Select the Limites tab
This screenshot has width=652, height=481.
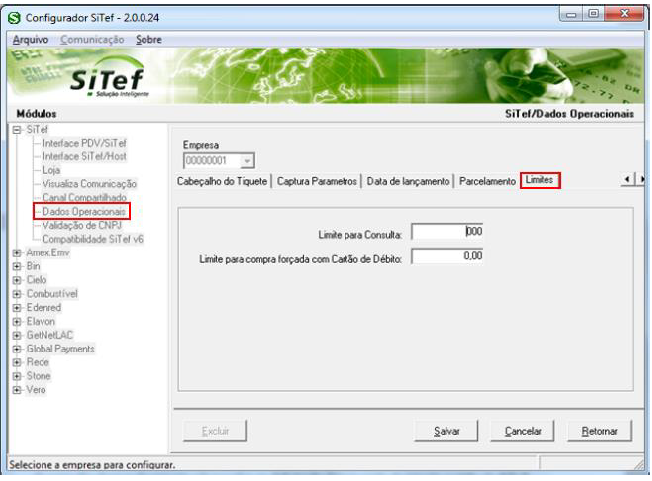pyautogui.click(x=540, y=180)
